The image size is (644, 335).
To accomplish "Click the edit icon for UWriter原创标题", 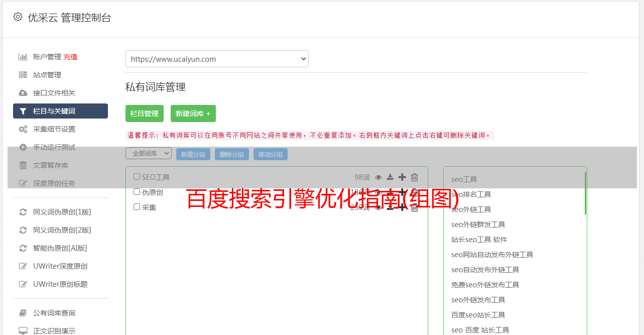I will 23,284.
